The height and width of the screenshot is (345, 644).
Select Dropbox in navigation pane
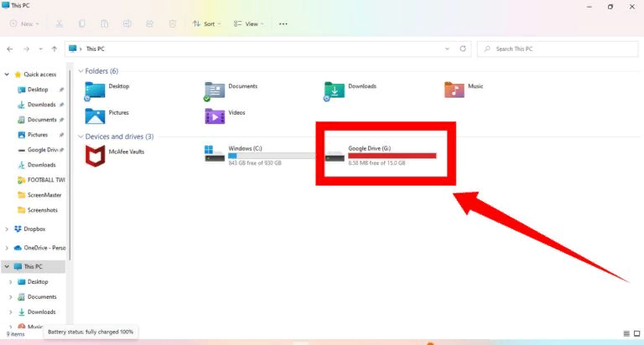(x=34, y=229)
